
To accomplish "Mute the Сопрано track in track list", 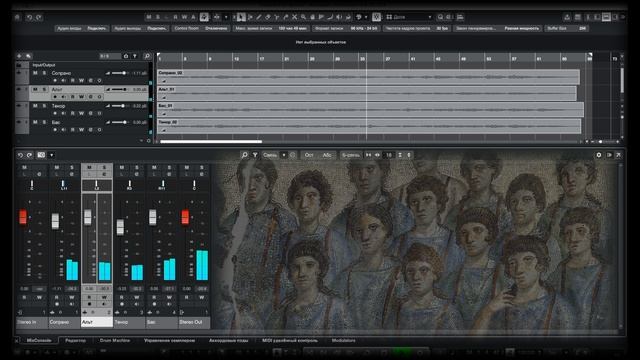I will 35,73.
